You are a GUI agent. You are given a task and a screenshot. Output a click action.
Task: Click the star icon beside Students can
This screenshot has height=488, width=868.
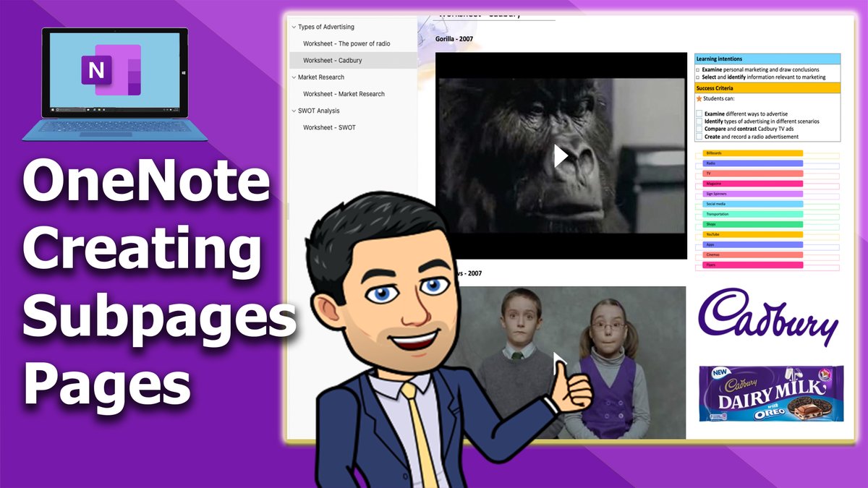tap(699, 98)
